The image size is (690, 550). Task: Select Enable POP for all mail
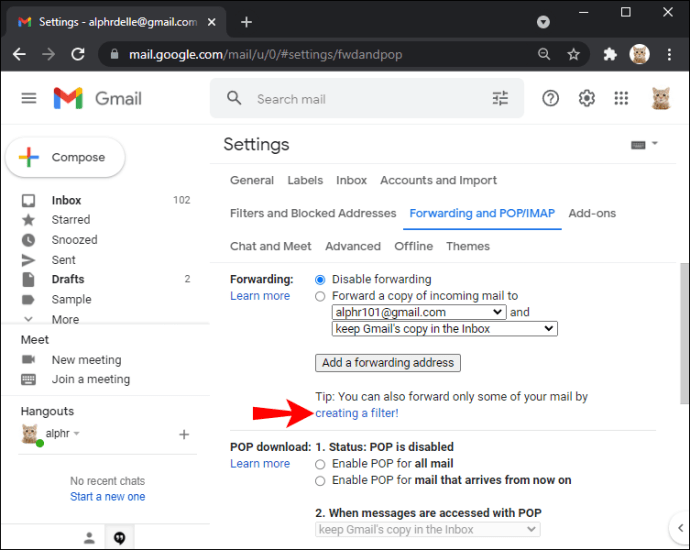tap(320, 464)
